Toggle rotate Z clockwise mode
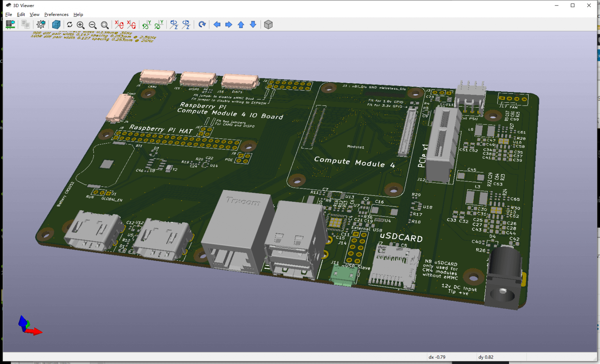The width and height of the screenshot is (600, 364). [174, 24]
